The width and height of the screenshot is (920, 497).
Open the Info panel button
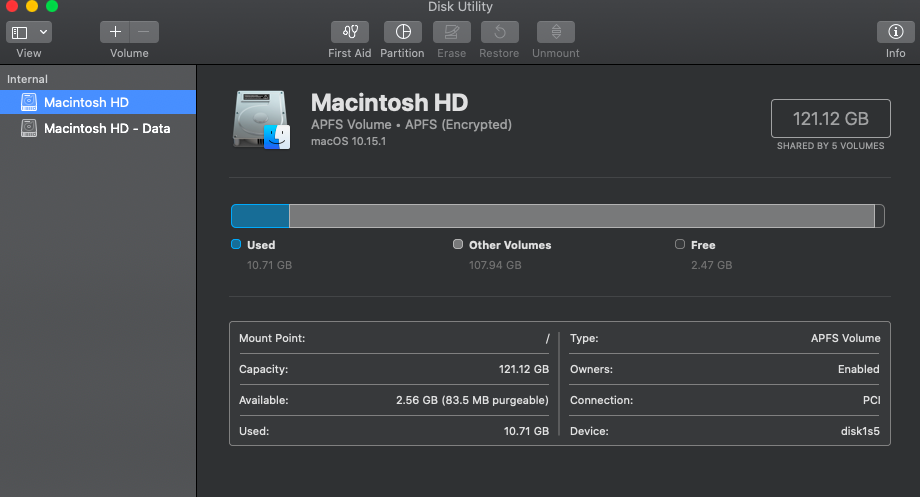pos(895,32)
